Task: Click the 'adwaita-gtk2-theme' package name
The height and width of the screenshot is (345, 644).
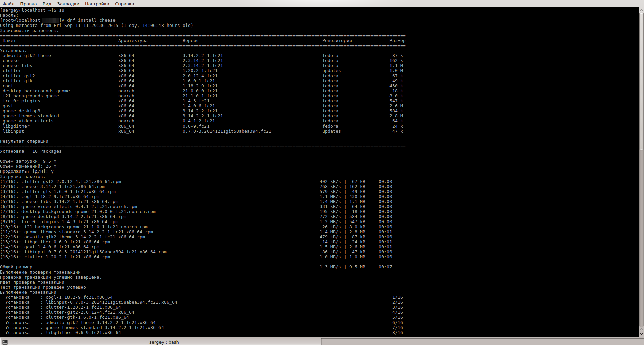Action: point(27,56)
